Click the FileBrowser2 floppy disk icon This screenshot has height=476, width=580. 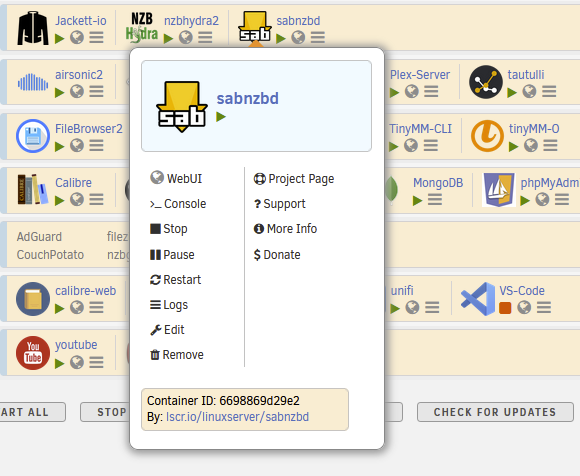point(33,136)
